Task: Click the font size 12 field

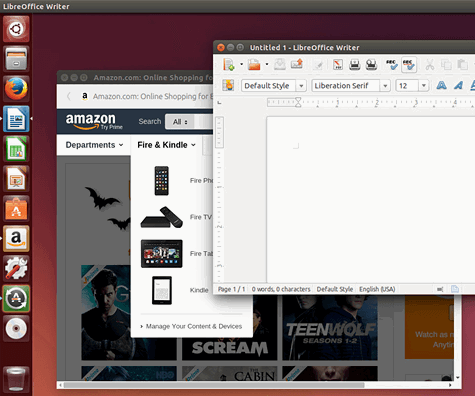Action: (407, 86)
